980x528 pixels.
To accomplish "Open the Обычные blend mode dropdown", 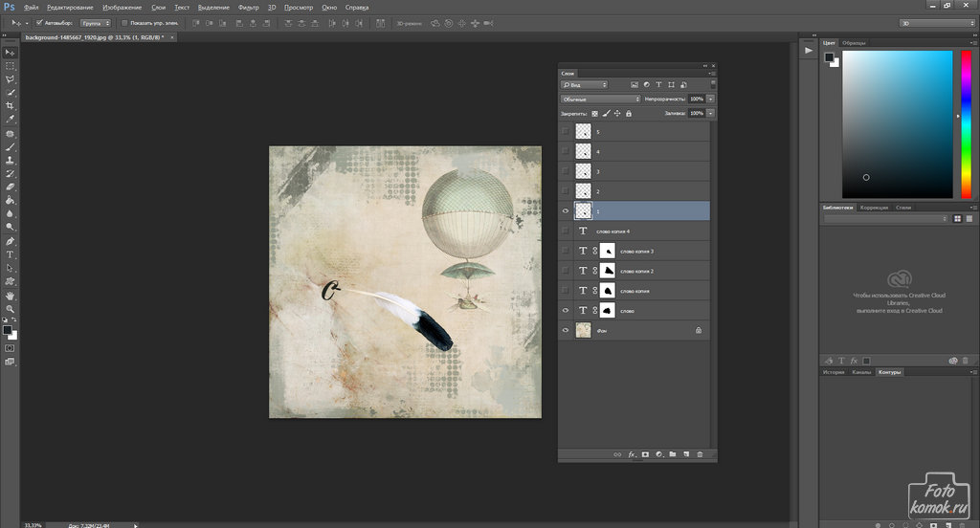I will click(600, 99).
